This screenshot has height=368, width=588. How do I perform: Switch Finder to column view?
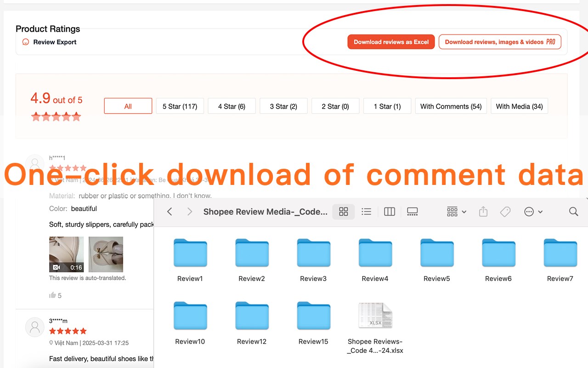(389, 211)
